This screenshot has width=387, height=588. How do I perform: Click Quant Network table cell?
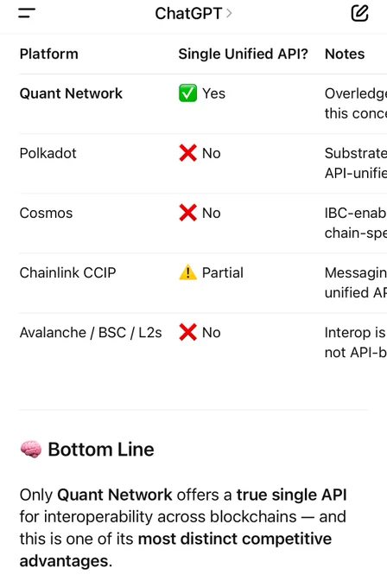71,93
